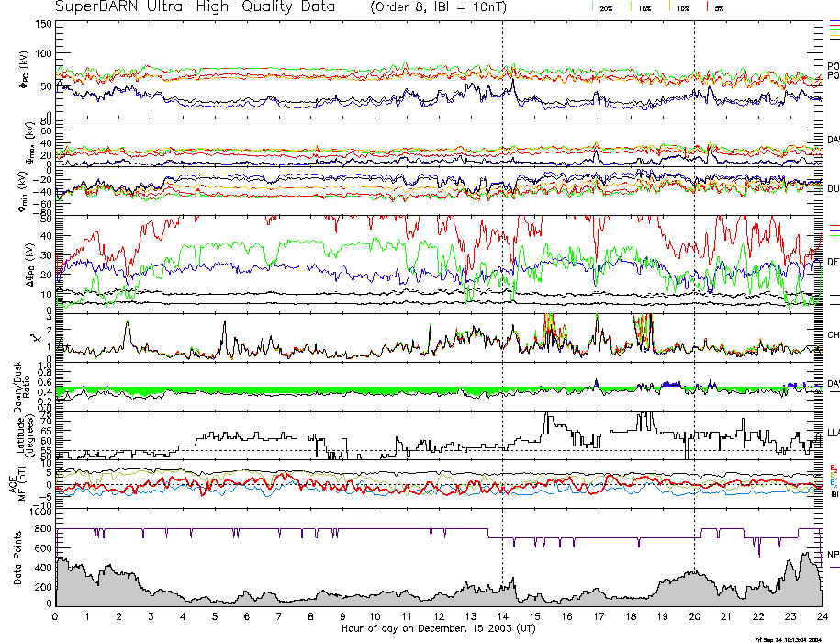
Task: Click the 20% legend entry at top
Action: pos(605,7)
